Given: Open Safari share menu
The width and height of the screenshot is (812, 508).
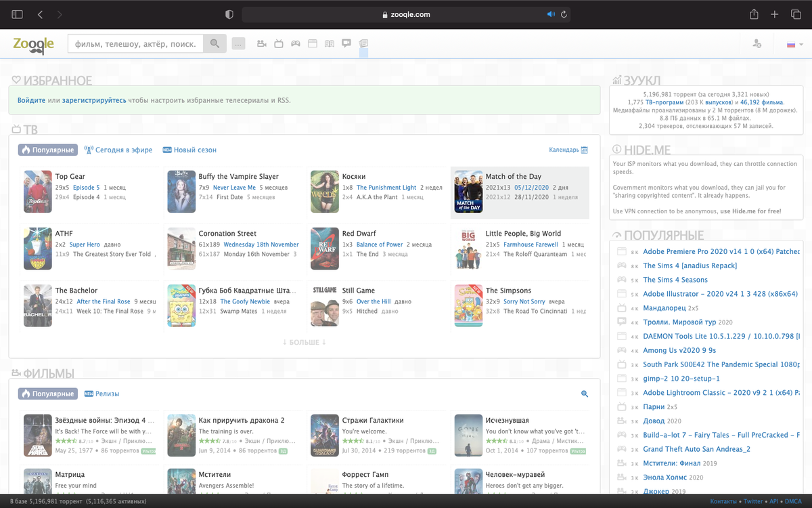Looking at the screenshot, I should (754, 14).
